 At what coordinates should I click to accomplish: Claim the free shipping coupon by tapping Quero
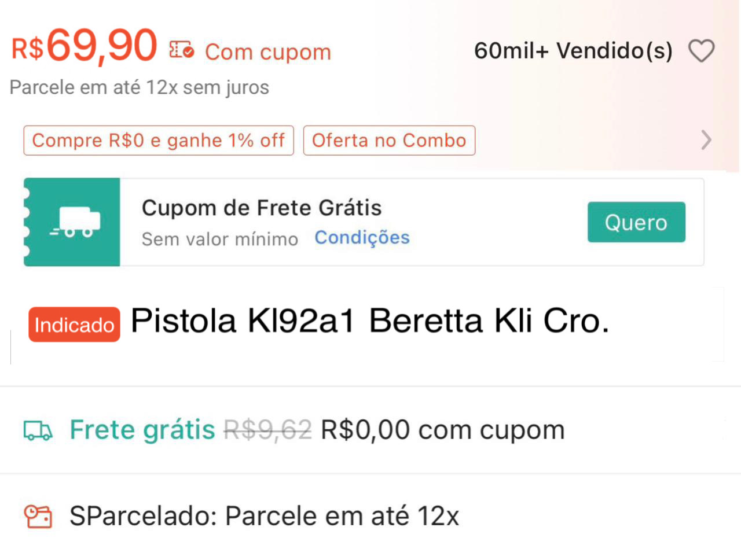636,222
